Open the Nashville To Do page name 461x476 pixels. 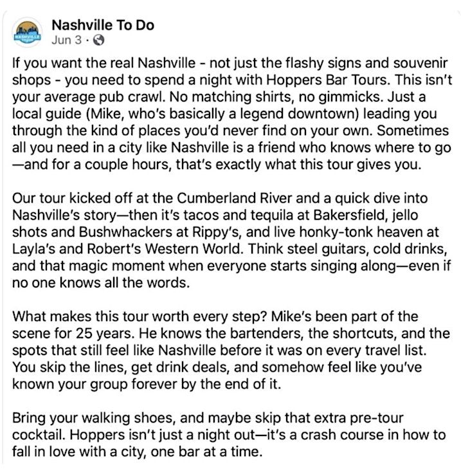[x=102, y=26]
